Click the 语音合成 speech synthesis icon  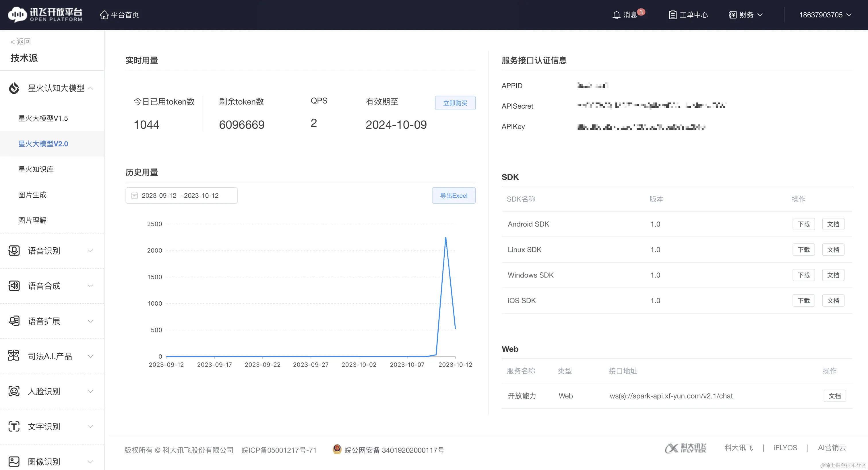pos(14,286)
